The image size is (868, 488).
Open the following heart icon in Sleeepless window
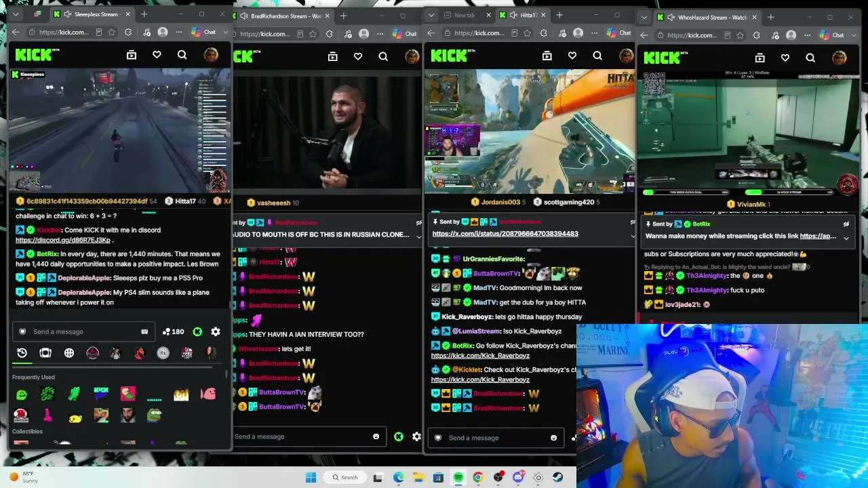point(157,55)
